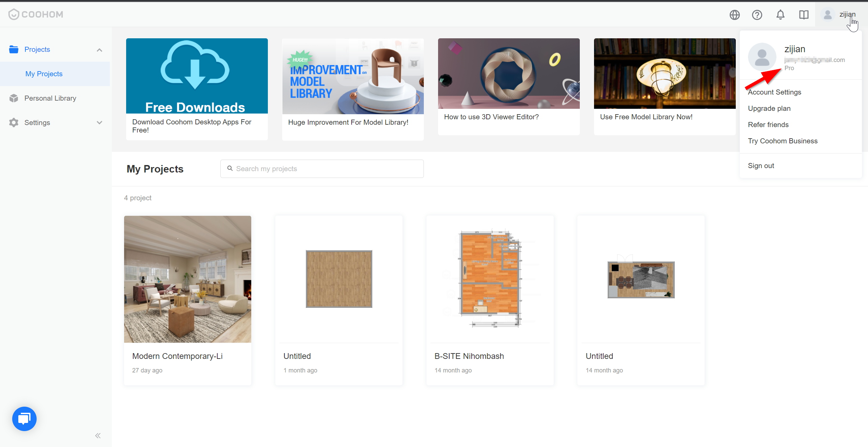
Task: Open the language globe icon
Action: (735, 15)
